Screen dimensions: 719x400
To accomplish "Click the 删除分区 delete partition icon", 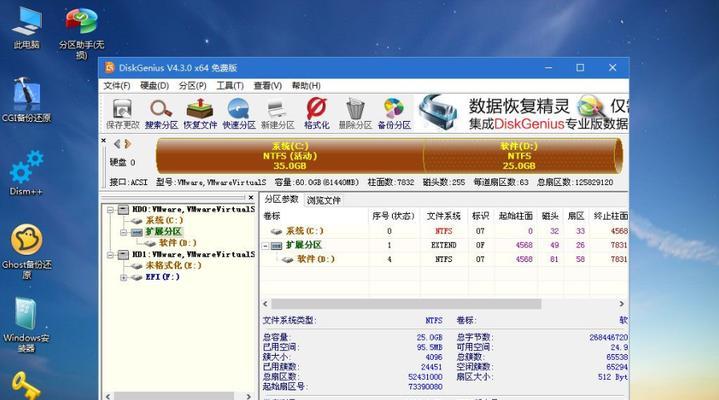I will [x=355, y=114].
